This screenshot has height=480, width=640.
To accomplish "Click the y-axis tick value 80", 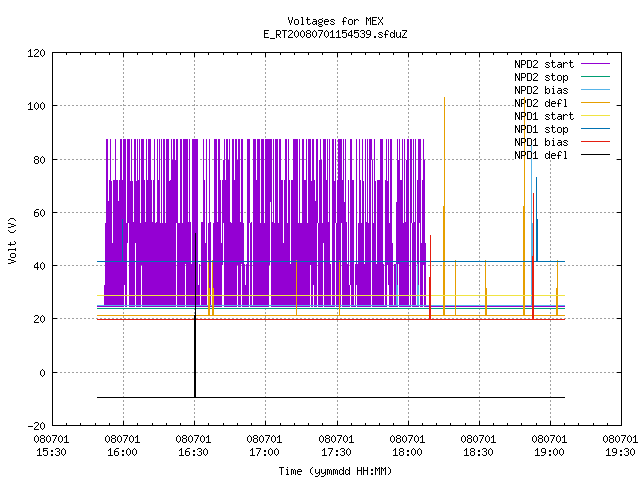I will (40, 160).
